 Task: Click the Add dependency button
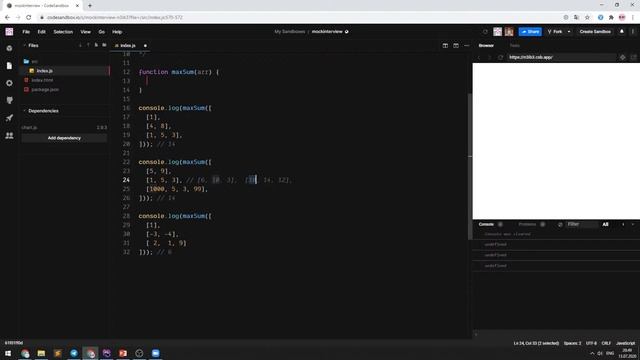click(64, 138)
